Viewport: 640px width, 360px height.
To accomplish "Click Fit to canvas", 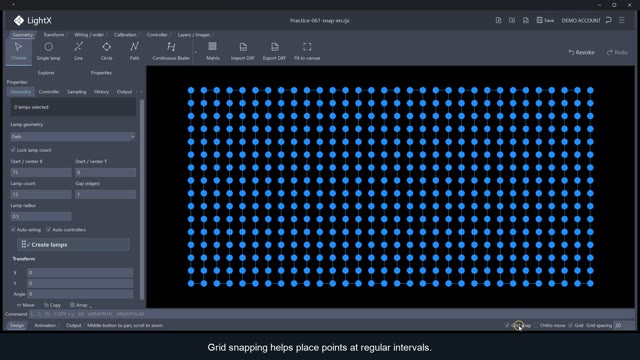I will [x=307, y=51].
